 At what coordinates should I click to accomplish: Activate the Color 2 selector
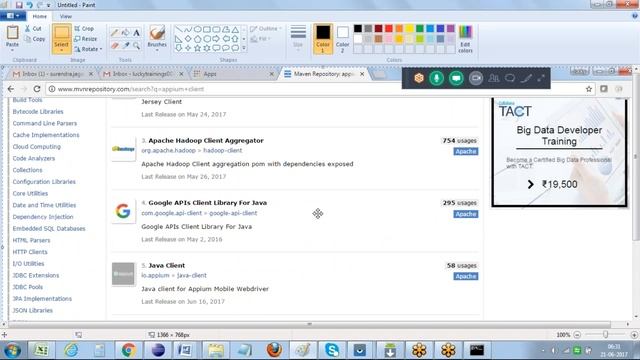[342, 39]
